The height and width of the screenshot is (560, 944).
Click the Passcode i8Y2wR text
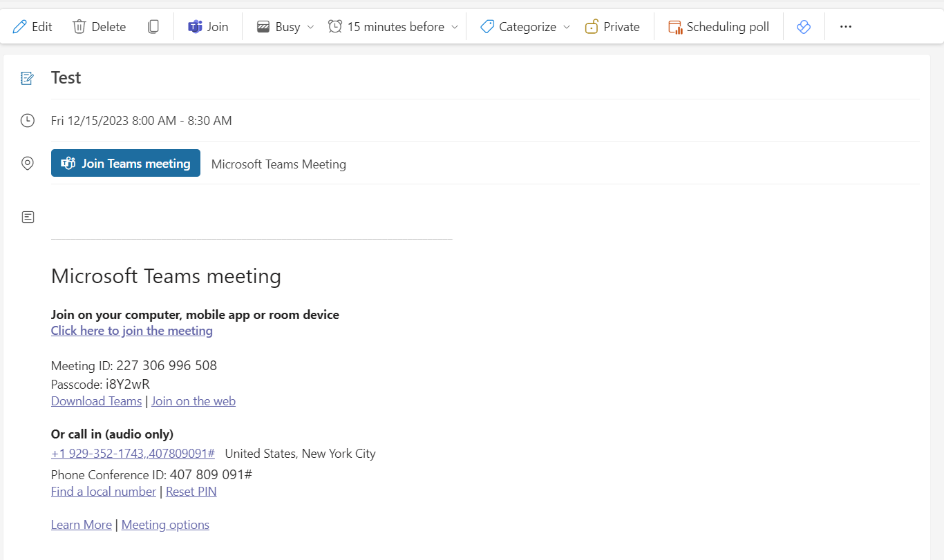click(100, 385)
